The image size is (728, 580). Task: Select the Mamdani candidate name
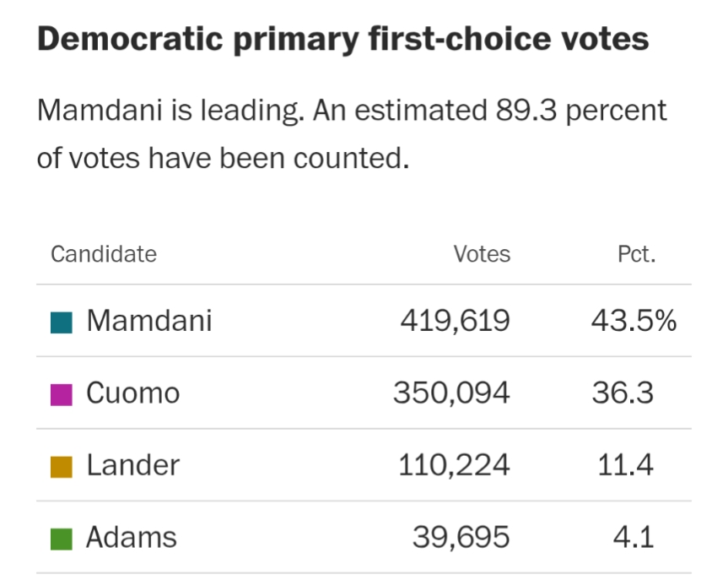tap(149, 321)
